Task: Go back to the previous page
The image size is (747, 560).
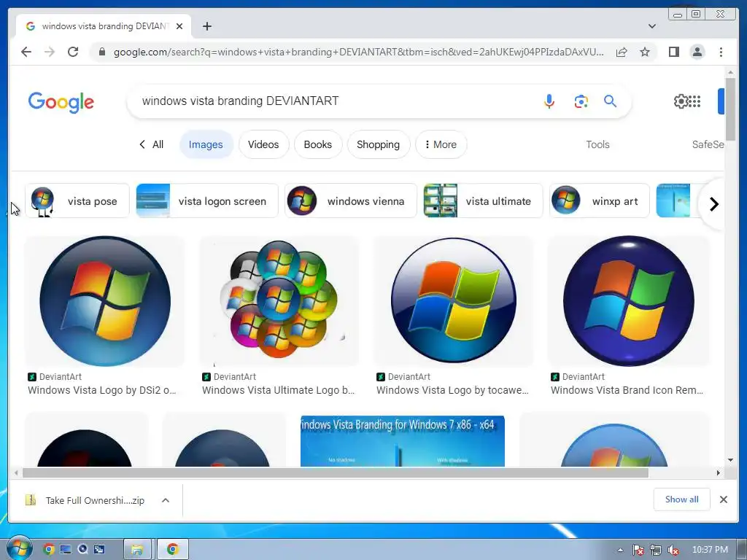Action: (x=26, y=52)
